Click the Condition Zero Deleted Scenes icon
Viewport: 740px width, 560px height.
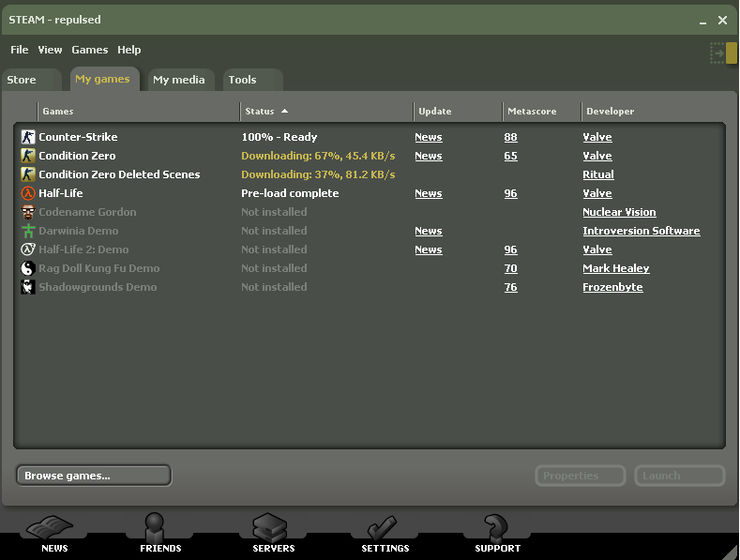pos(28,174)
